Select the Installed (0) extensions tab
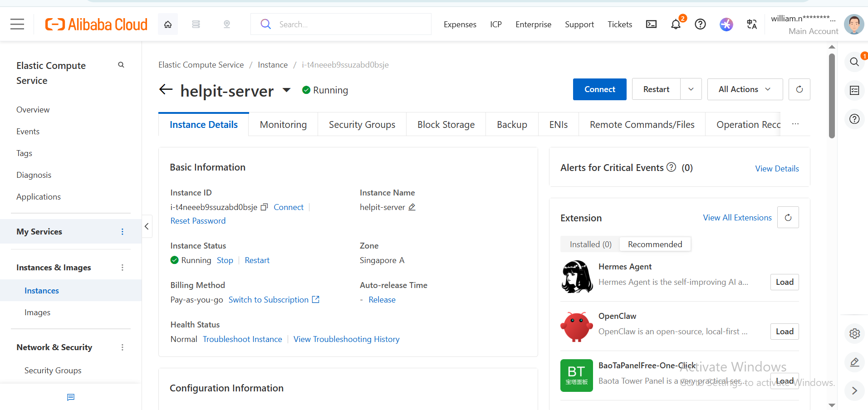868x410 pixels. [591, 244]
